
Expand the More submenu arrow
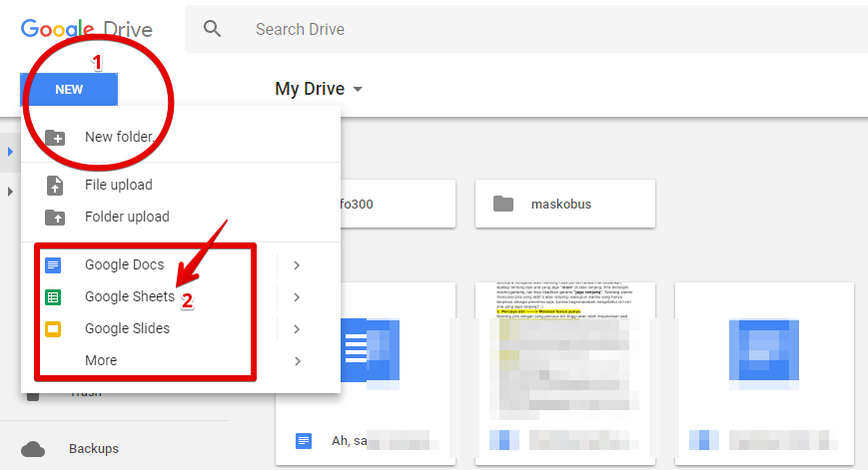[298, 361]
